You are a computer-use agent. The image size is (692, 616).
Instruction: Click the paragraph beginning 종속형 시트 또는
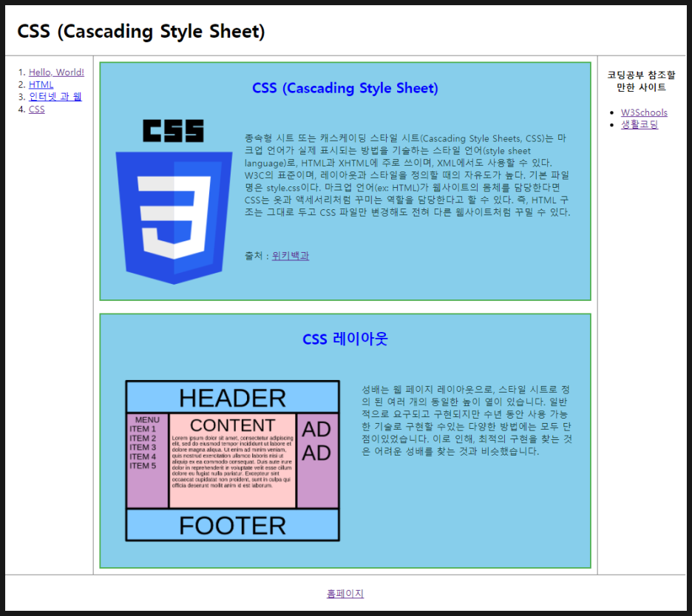coord(407,175)
